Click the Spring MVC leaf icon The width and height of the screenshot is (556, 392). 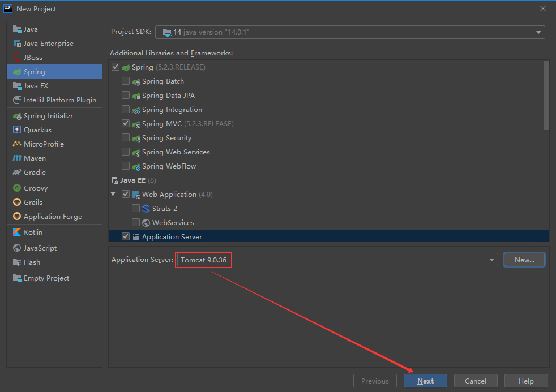[x=136, y=124]
